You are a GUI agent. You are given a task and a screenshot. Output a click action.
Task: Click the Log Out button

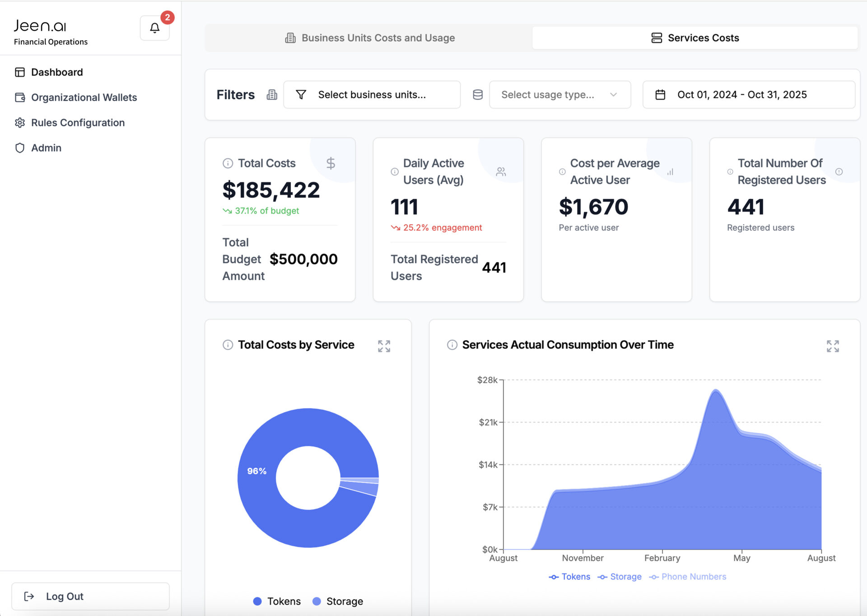click(90, 596)
